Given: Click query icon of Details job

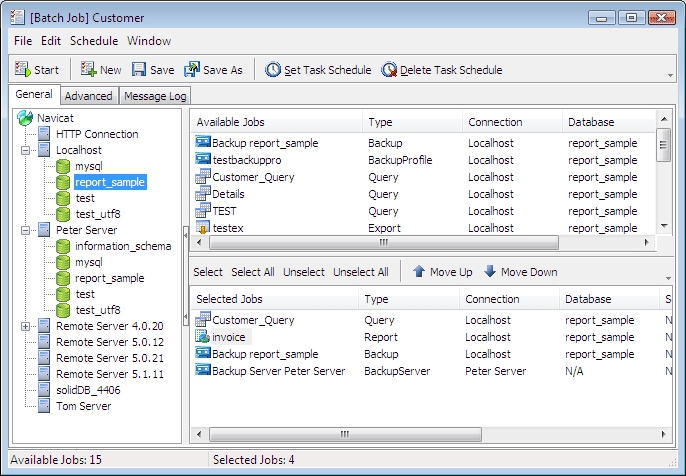Looking at the screenshot, I should click(203, 193).
